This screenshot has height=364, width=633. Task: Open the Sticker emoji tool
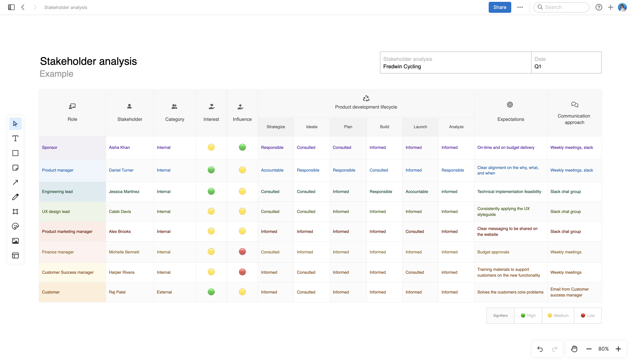[x=15, y=226]
